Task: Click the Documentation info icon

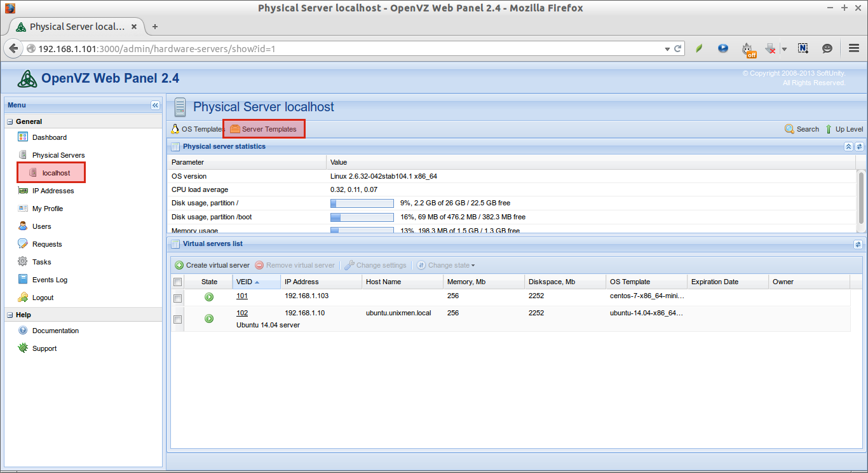Action: click(x=23, y=330)
